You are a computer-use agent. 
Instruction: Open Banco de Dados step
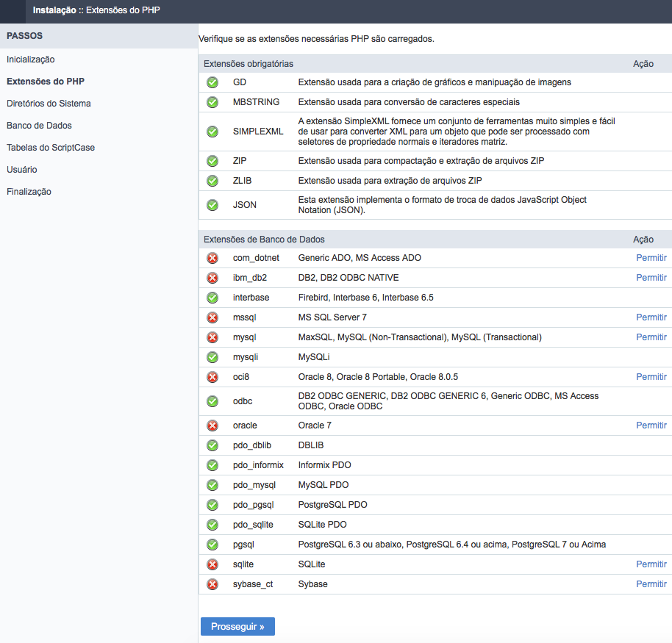coord(39,126)
